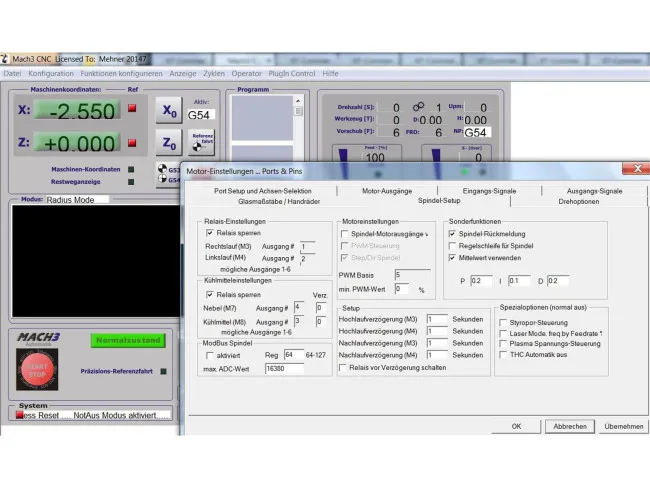Open the Anzeige menu
This screenshot has height=488, width=650.
click(182, 73)
